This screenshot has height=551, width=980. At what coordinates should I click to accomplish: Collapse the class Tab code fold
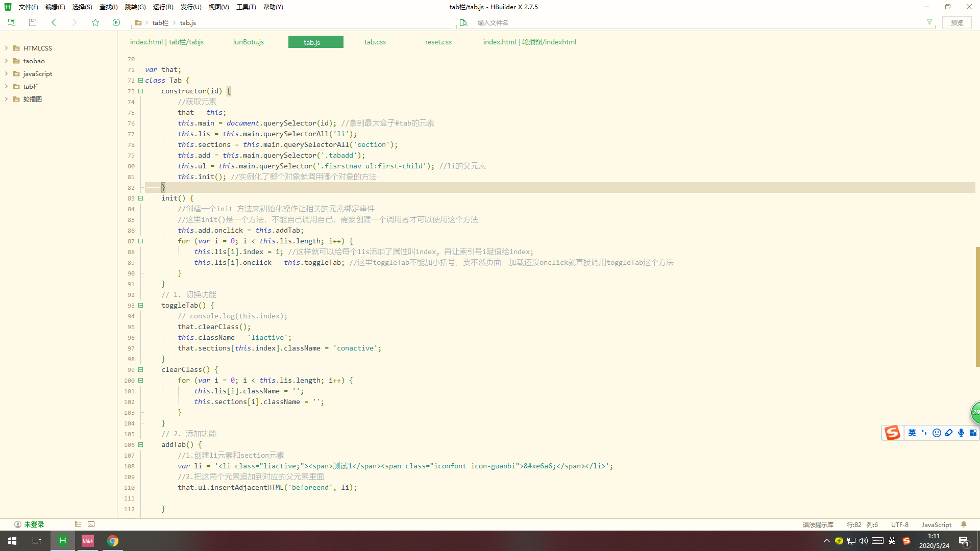[x=140, y=81]
